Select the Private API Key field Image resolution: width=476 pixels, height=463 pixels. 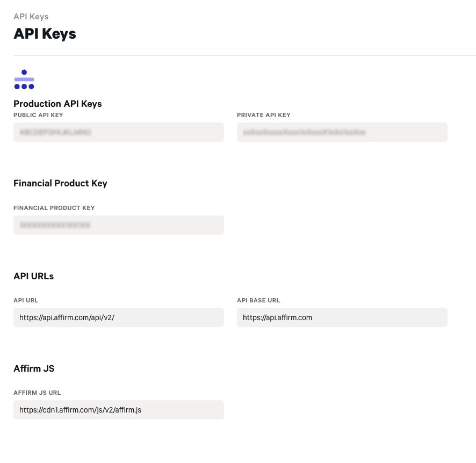coord(342,132)
